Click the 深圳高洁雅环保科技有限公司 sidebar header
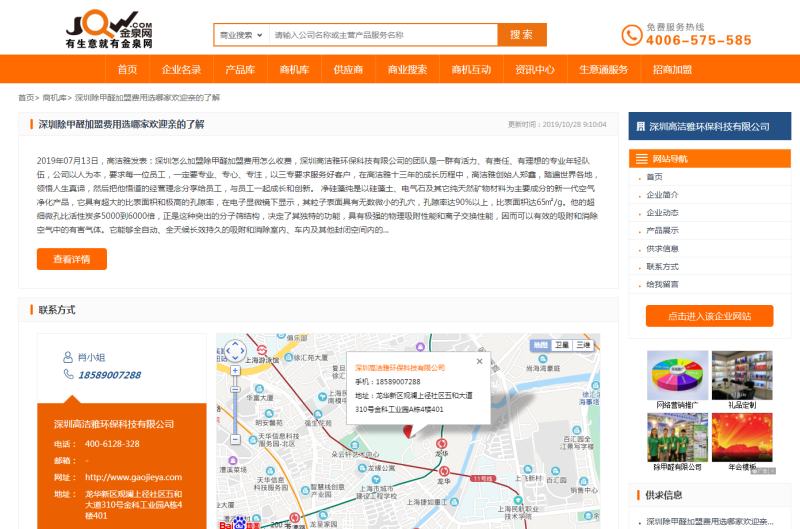The height and width of the screenshot is (529, 800). [x=710, y=126]
